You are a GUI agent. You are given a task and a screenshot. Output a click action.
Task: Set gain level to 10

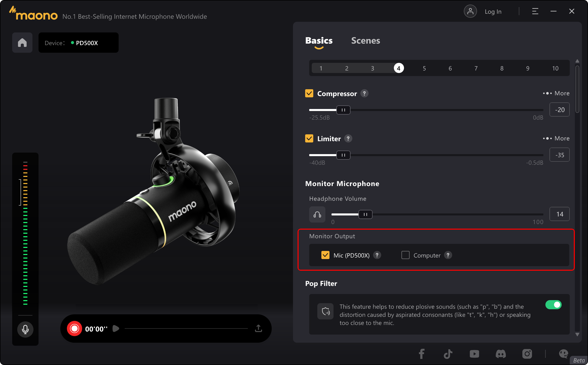click(x=555, y=68)
